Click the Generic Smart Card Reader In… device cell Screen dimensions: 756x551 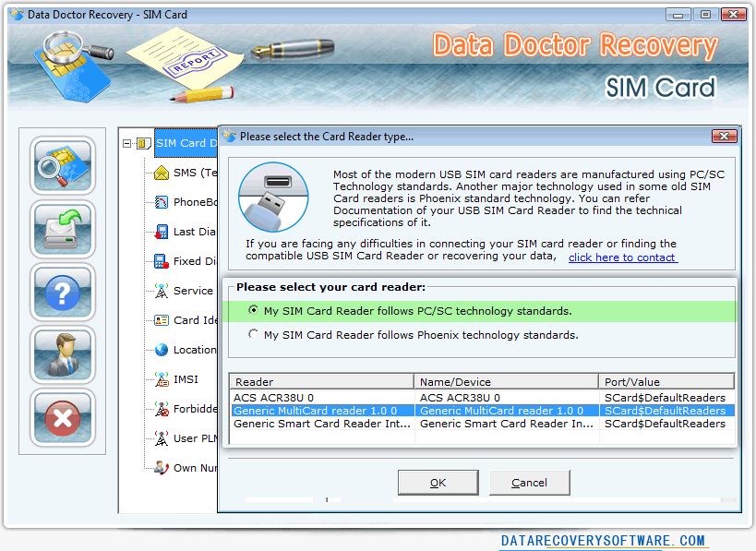click(x=507, y=424)
